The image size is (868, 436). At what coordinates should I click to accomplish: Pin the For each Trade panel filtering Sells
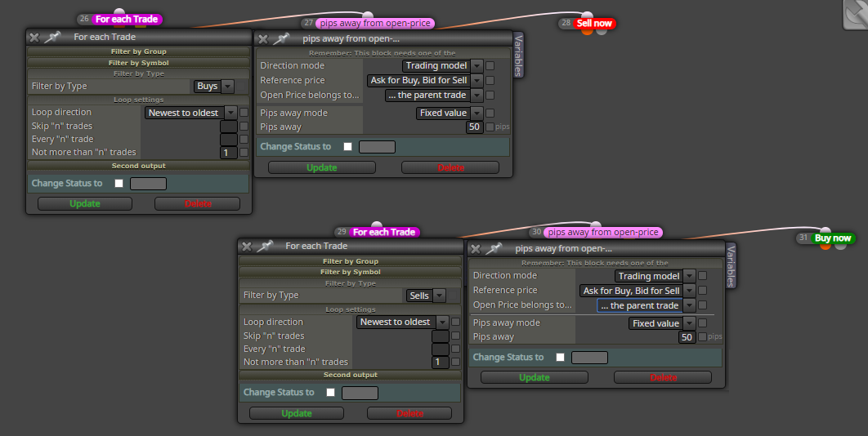[x=265, y=246]
